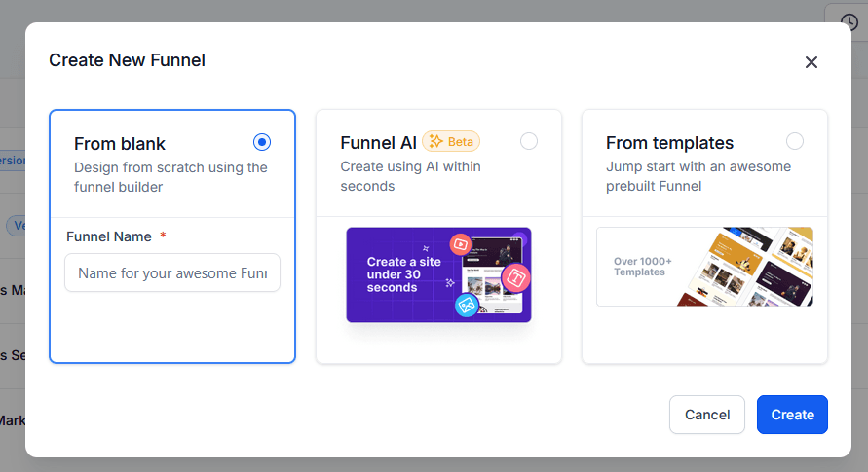Click the clock history icon behind dialog

[x=846, y=22]
